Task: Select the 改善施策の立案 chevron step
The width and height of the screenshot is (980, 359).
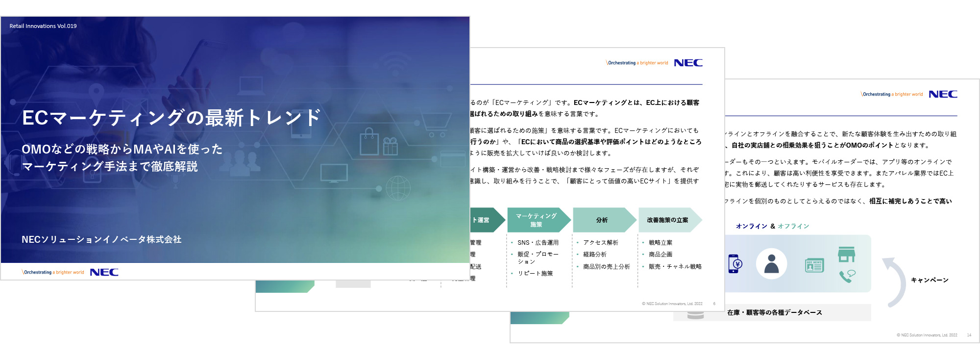Action: (x=670, y=220)
